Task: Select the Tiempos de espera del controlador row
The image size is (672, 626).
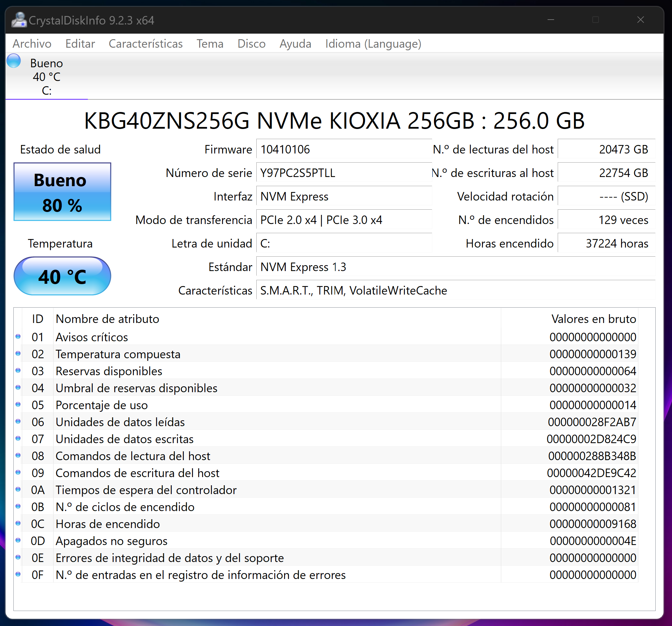Action: click(x=326, y=490)
